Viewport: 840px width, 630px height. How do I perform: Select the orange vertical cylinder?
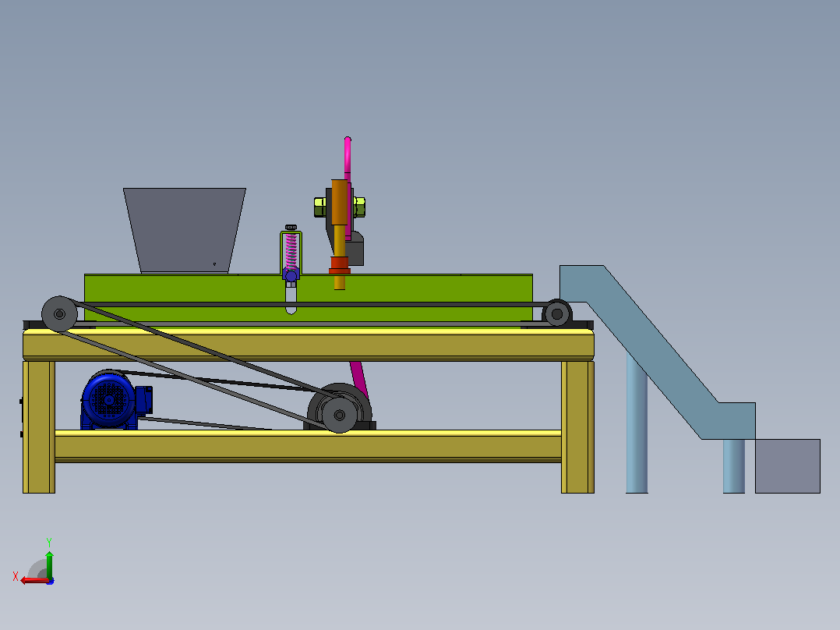coord(340,202)
